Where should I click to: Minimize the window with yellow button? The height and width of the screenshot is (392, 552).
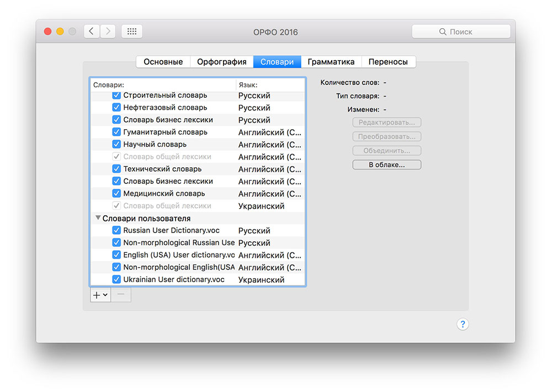[60, 31]
